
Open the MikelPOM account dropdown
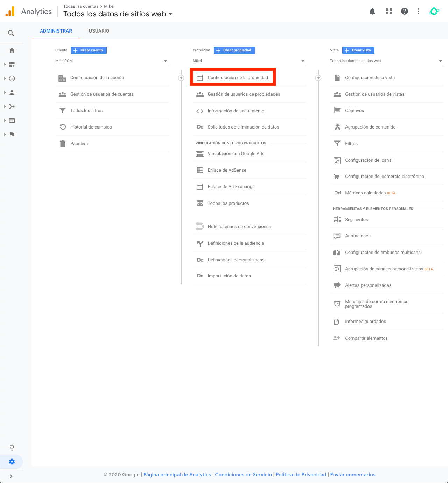pos(165,61)
